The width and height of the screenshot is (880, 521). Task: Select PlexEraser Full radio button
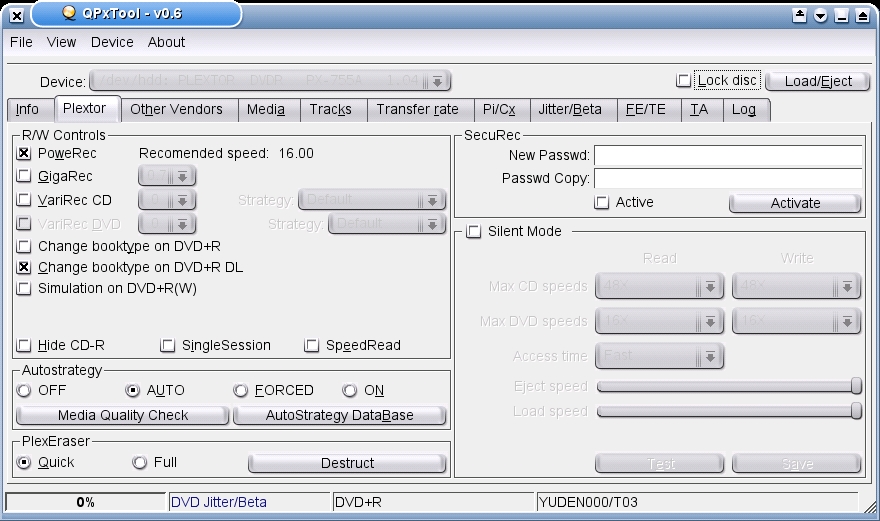click(139, 463)
